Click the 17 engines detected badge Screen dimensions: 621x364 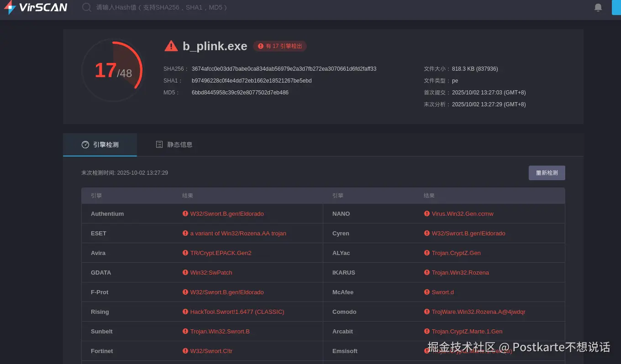(x=280, y=46)
